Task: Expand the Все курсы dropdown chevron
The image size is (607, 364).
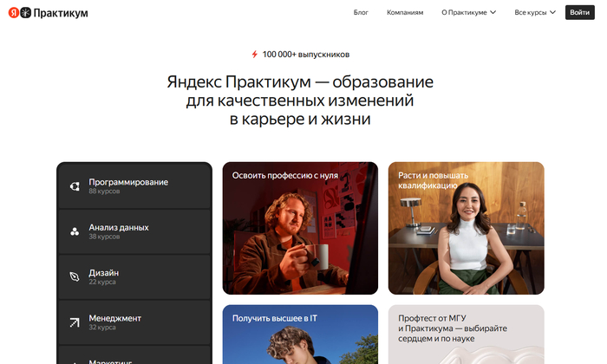Action: click(552, 13)
